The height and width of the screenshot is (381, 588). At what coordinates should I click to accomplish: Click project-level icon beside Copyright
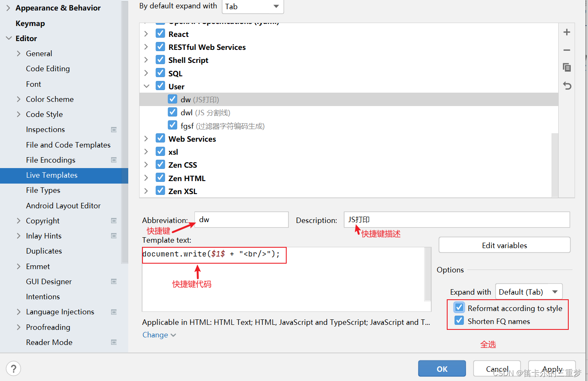[x=114, y=220]
